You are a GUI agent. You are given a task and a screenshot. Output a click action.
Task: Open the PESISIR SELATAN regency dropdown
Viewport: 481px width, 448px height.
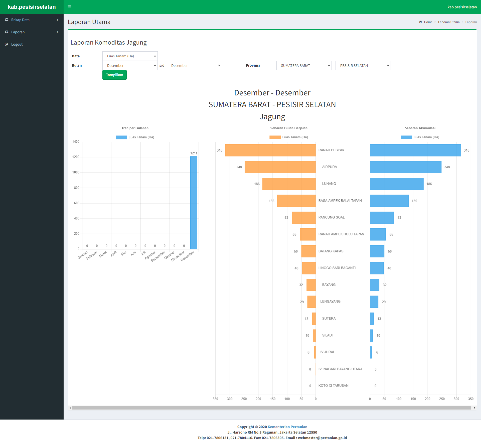(x=363, y=66)
